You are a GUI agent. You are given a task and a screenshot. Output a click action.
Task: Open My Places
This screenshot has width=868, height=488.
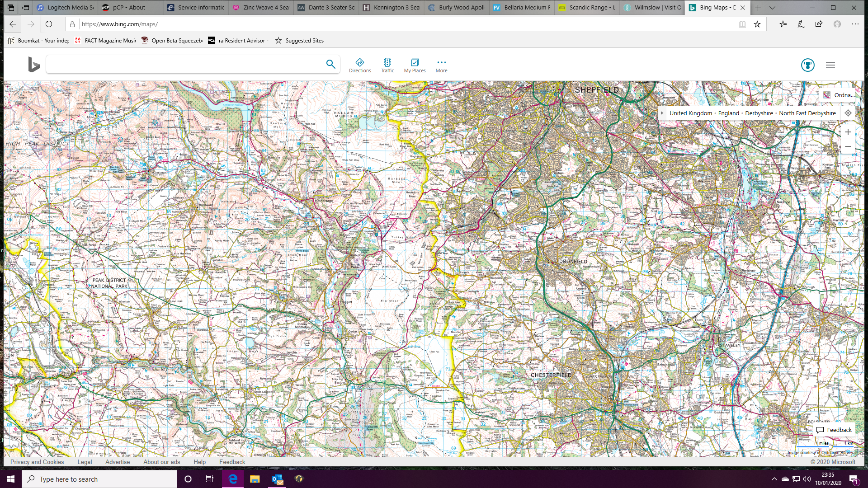(415, 65)
